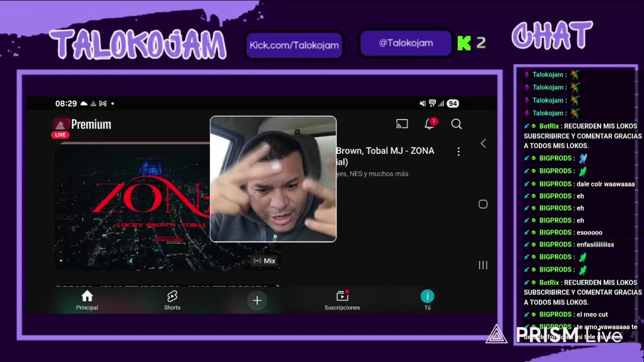Tap the muted sound status icon
The height and width of the screenshot is (362, 644).
423,104
